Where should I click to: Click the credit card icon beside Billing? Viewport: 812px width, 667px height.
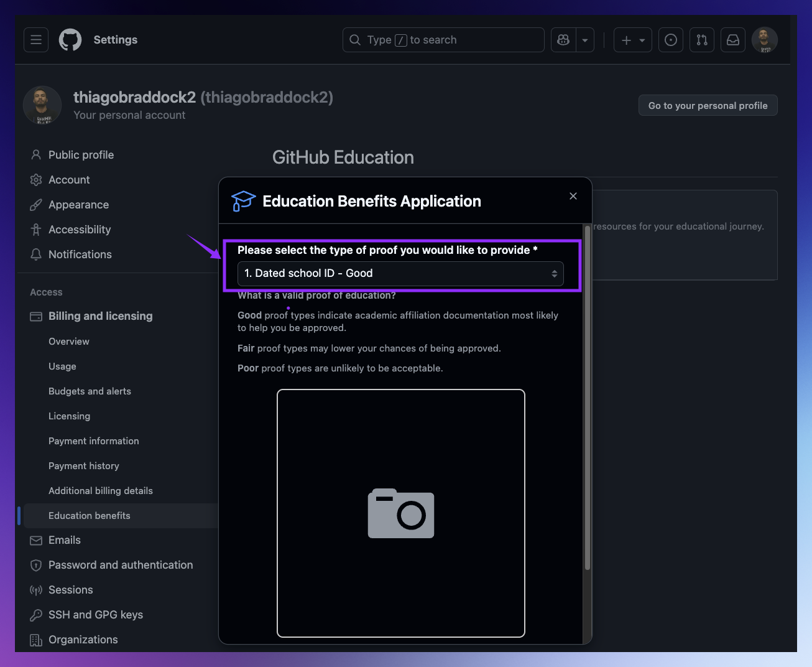[36, 317]
